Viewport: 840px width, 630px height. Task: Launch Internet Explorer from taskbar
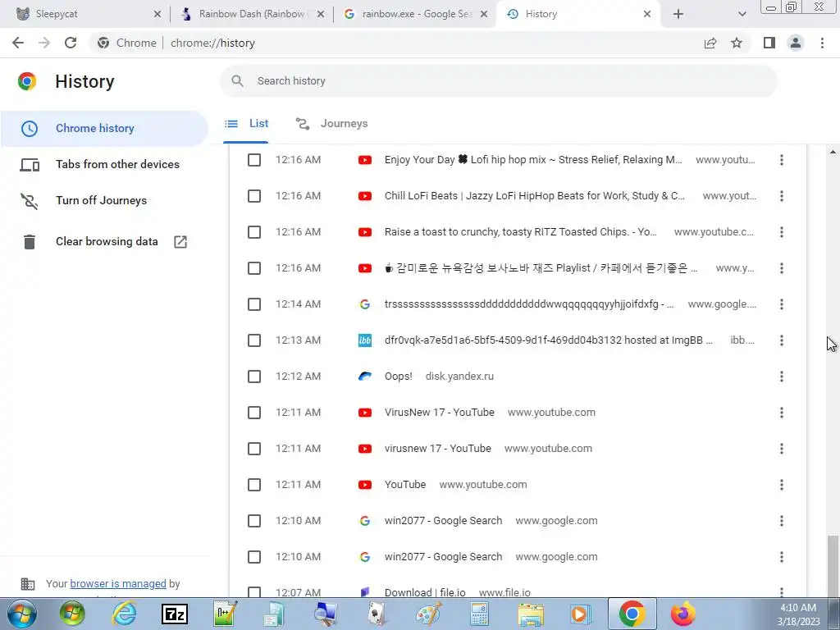(125, 614)
